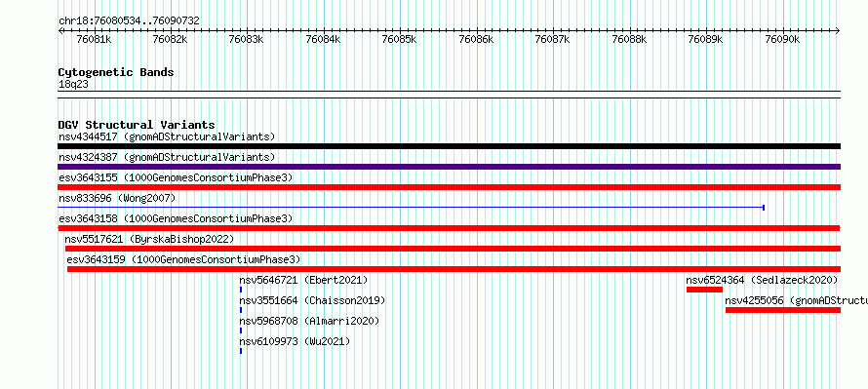Click the 76082k ruler tick label
The image size is (868, 389).
pyautogui.click(x=171, y=39)
